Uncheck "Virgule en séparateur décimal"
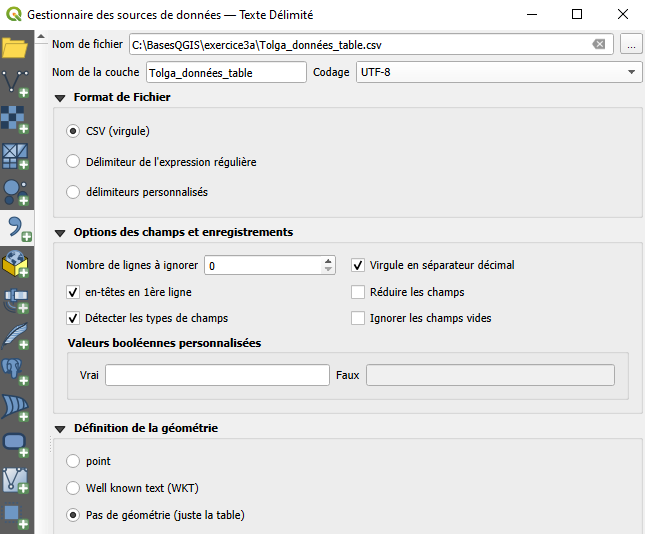The image size is (645, 534). (x=358, y=265)
